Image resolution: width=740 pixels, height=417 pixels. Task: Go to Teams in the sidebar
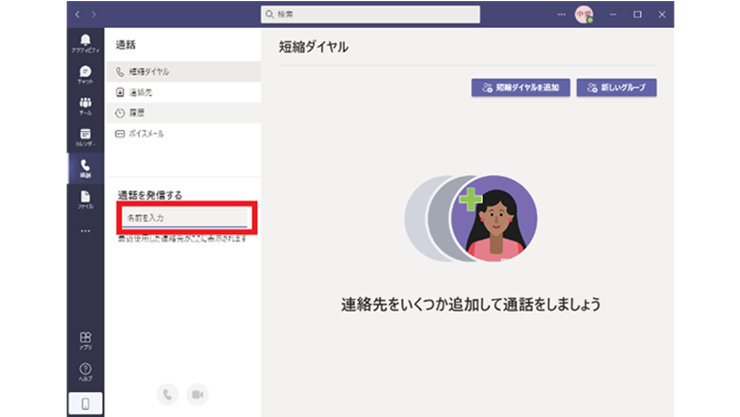point(85,106)
